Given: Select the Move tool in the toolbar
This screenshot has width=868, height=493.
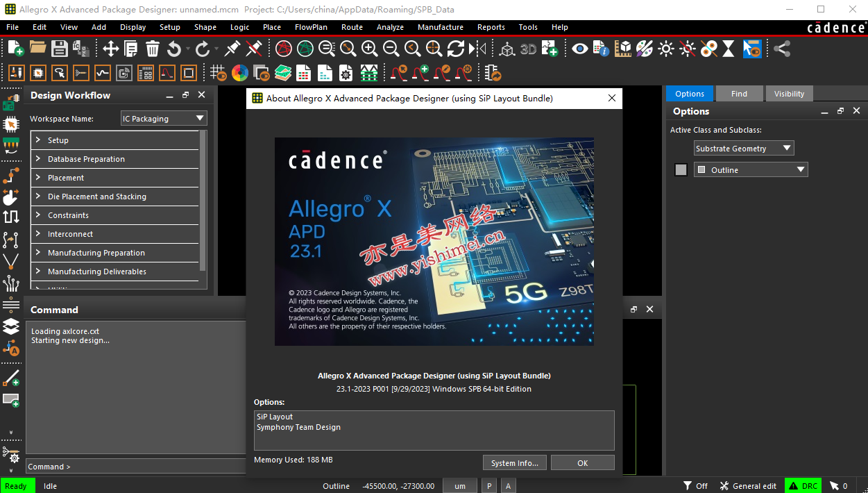Looking at the screenshot, I should 110,48.
